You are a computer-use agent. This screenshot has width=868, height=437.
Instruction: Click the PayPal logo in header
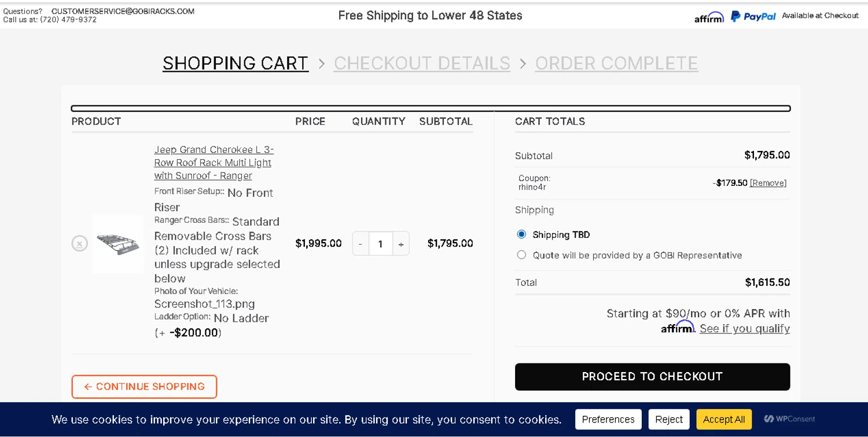click(x=753, y=16)
